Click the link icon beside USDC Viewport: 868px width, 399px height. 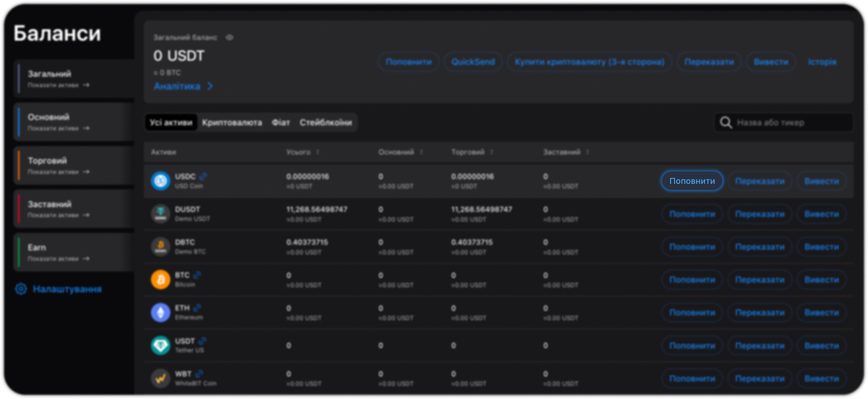203,176
